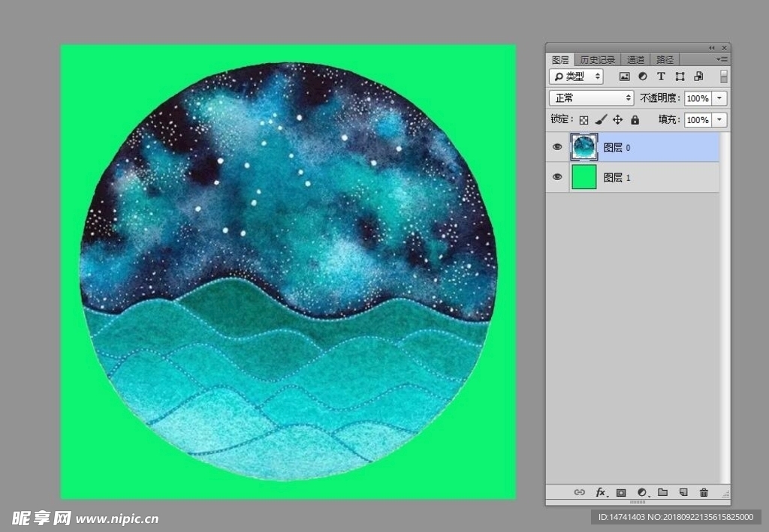Image resolution: width=769 pixels, height=532 pixels.
Task: Collapse the panel with double arrows
Action: (712, 48)
